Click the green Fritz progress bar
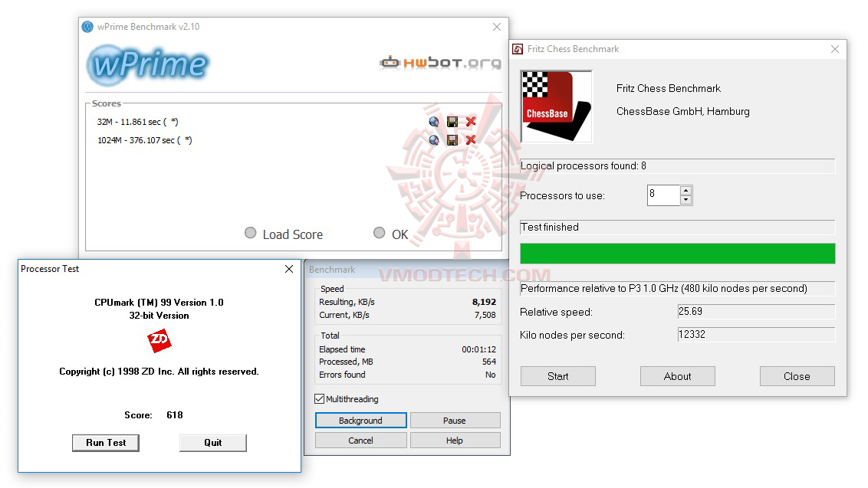The image size is (868, 488). pyautogui.click(x=678, y=254)
